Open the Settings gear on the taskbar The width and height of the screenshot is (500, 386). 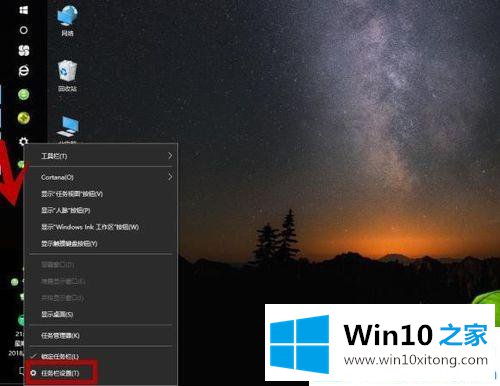[23, 141]
